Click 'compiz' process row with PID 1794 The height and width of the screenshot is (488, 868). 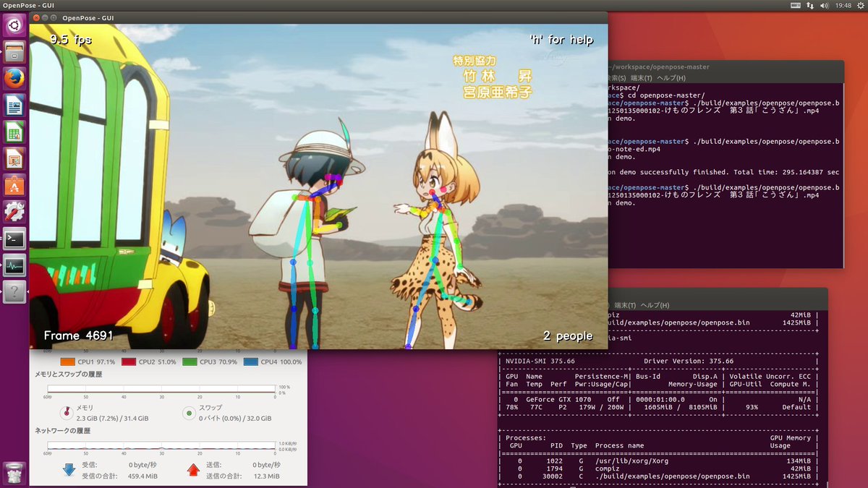658,468
